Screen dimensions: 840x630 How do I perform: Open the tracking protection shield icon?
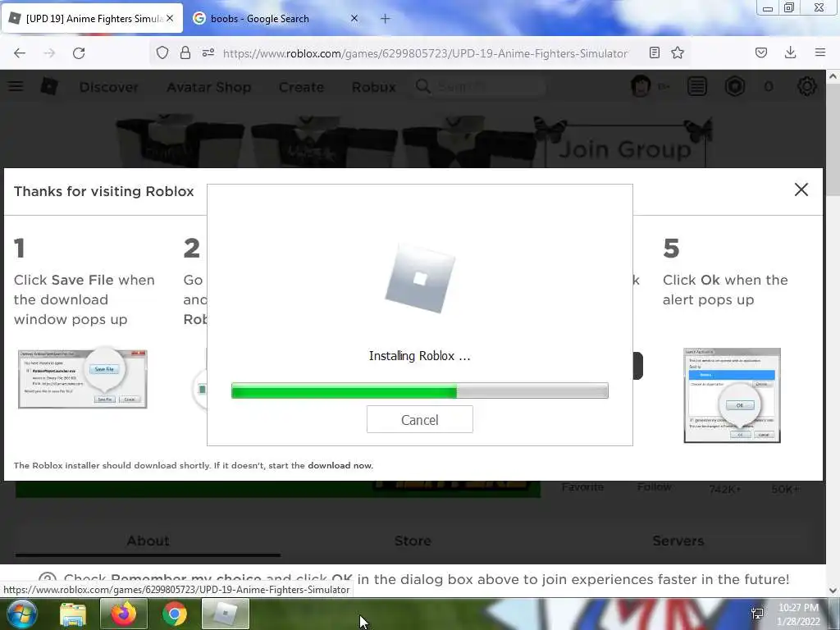tap(162, 52)
